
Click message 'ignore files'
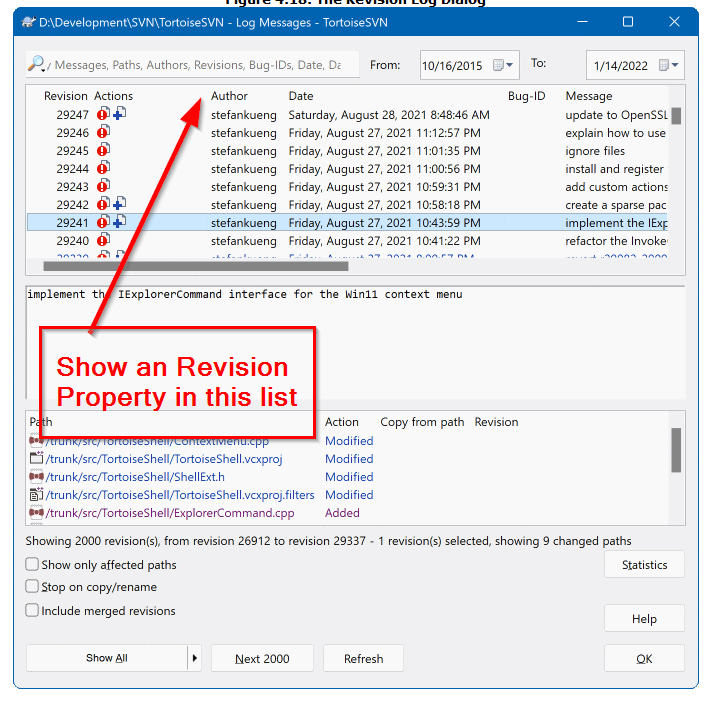click(595, 151)
